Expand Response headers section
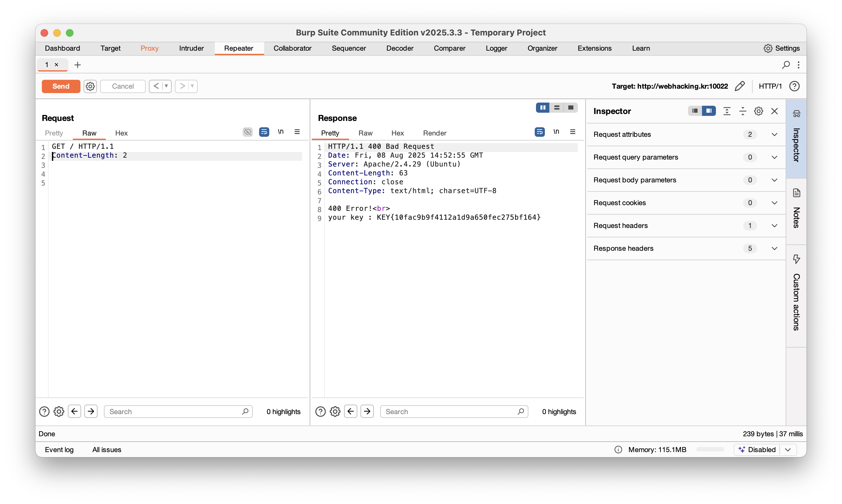The image size is (842, 504). pos(775,248)
